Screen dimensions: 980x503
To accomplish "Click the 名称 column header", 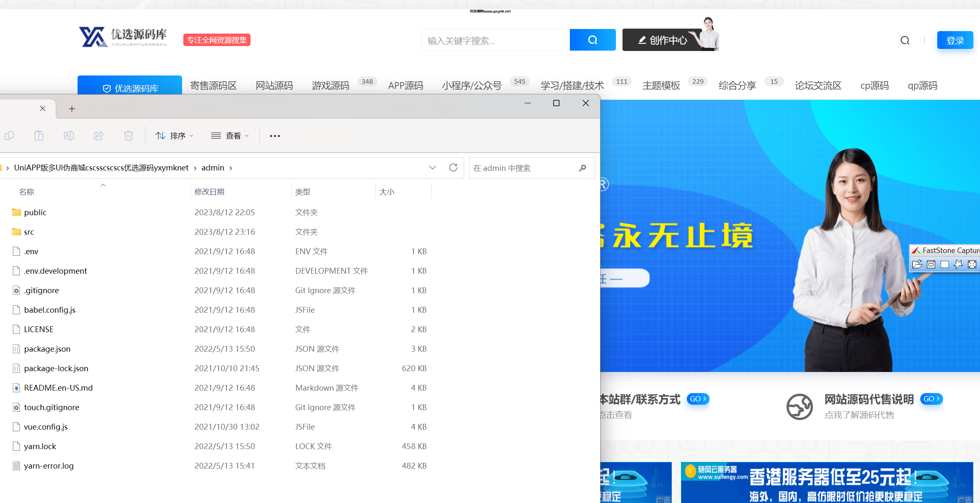I will pos(27,192).
